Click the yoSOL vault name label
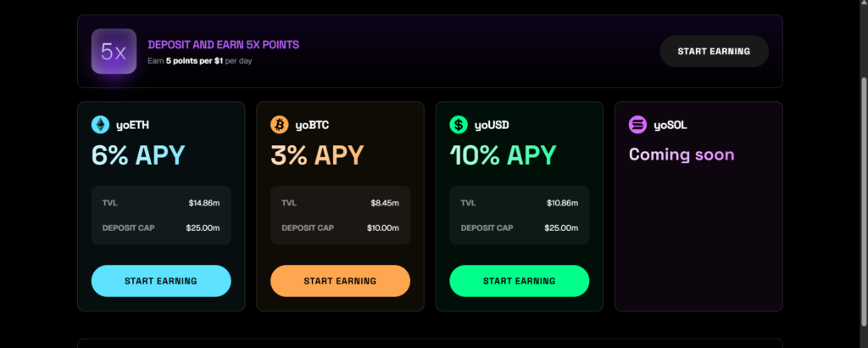 click(670, 126)
